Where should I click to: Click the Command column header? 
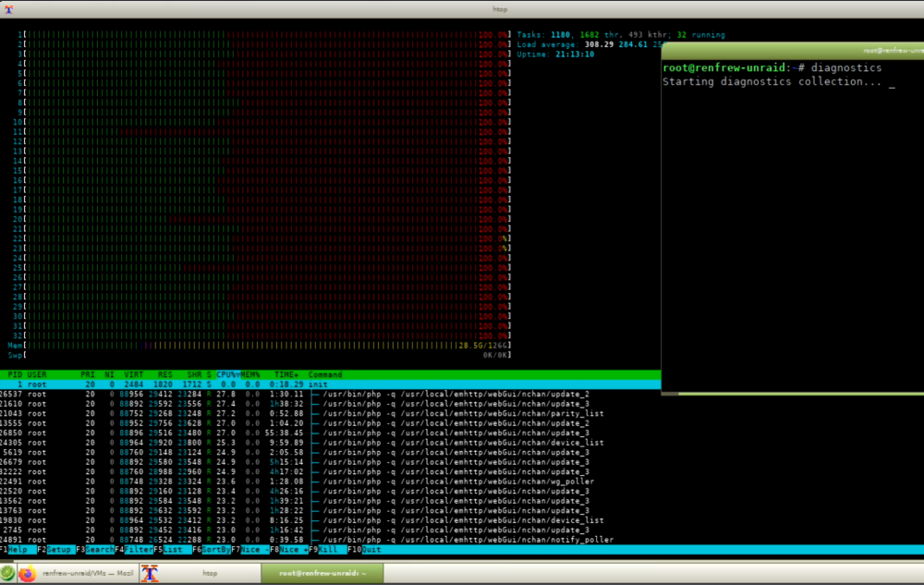(325, 374)
